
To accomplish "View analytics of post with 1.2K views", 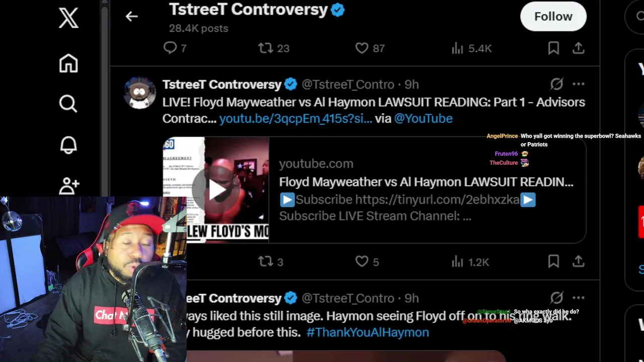I will click(x=470, y=262).
